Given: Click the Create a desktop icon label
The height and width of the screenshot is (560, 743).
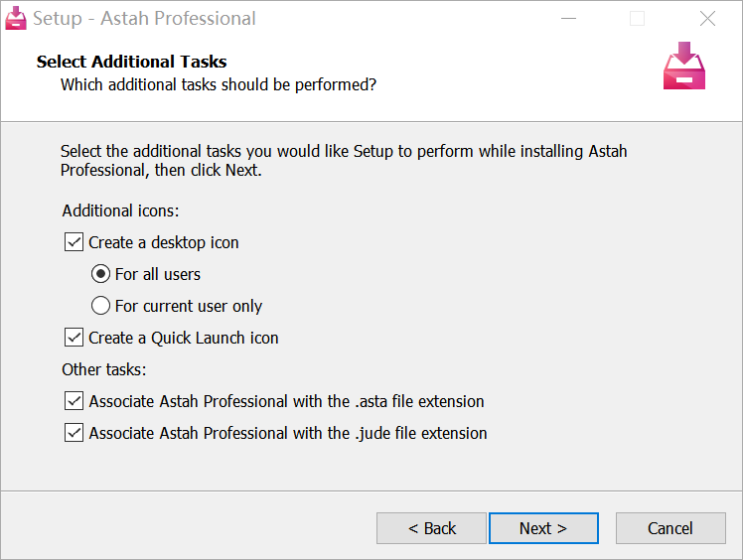Looking at the screenshot, I should coord(164,242).
